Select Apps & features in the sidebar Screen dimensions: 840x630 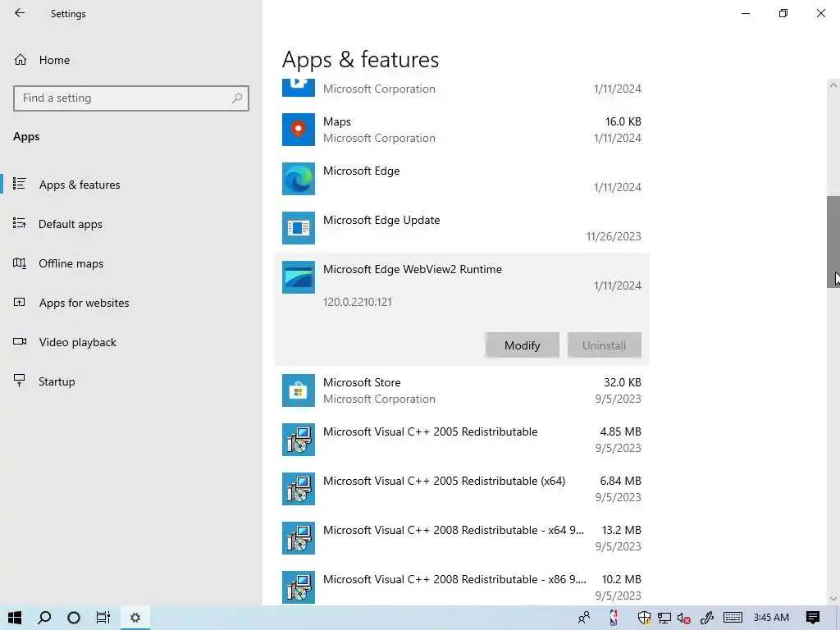click(x=80, y=185)
